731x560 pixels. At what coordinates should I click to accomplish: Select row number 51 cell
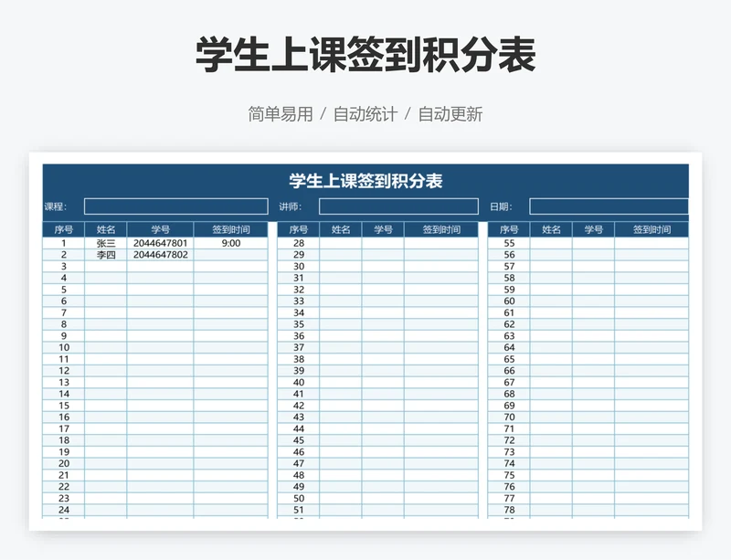coord(299,510)
